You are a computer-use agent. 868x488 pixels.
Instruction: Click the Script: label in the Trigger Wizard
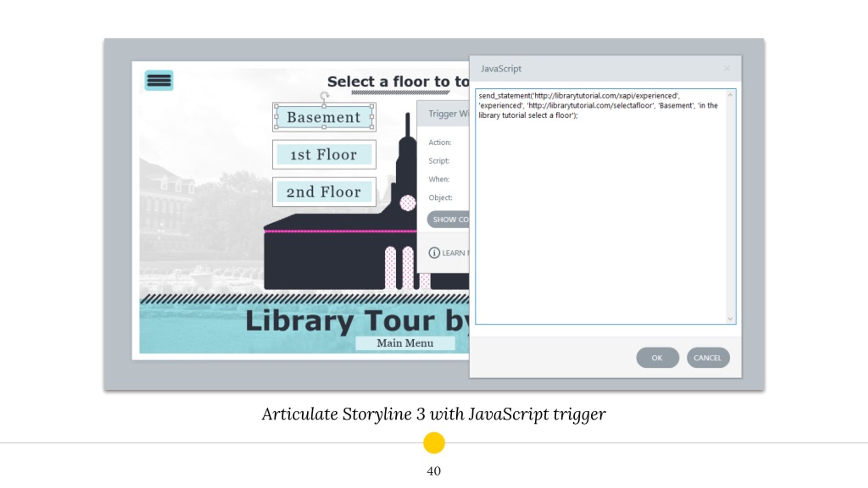439,161
